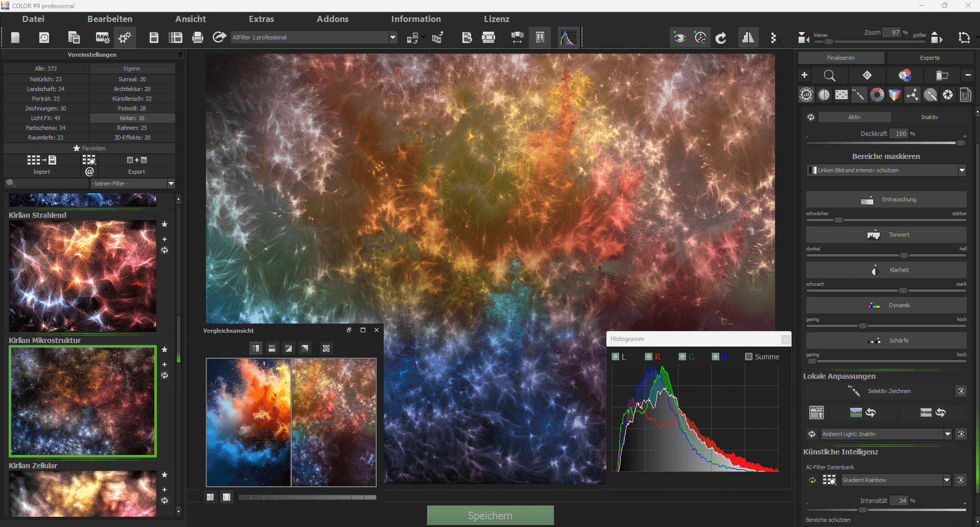Click the printer icon in toolbar
Screen dimensions: 980x527
tap(198, 37)
